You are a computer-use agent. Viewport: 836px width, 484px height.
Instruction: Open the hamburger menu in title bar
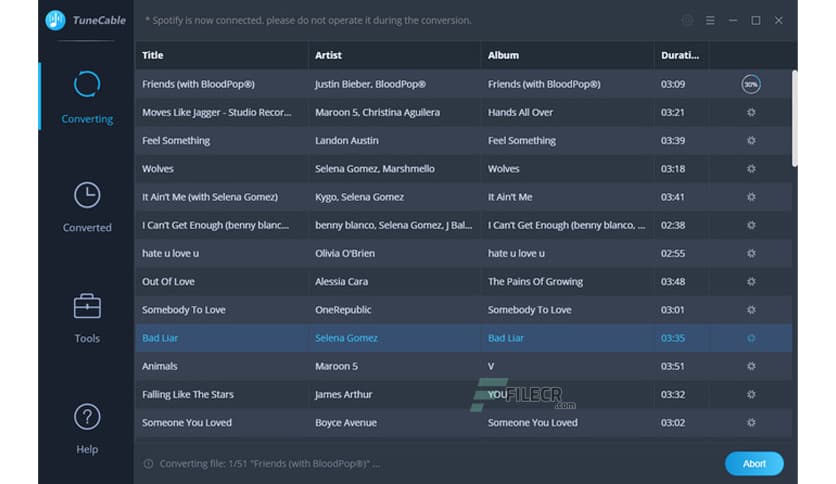pyautogui.click(x=710, y=20)
